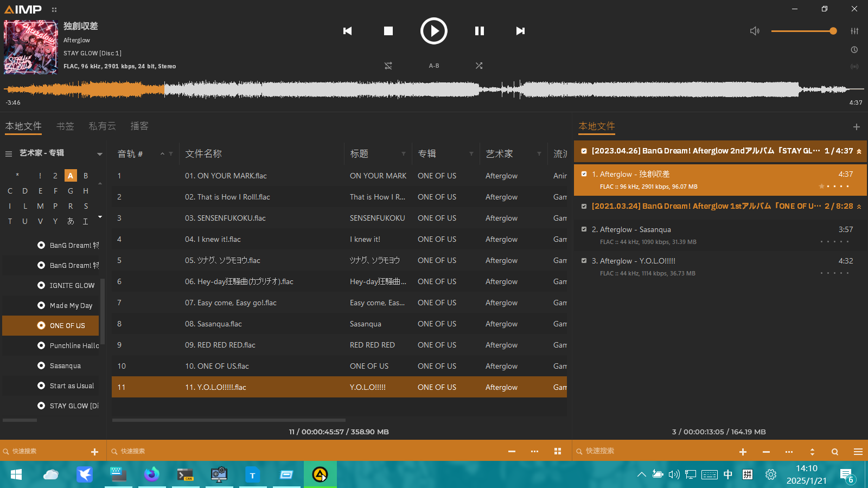Stop playback with the square button

(x=388, y=31)
